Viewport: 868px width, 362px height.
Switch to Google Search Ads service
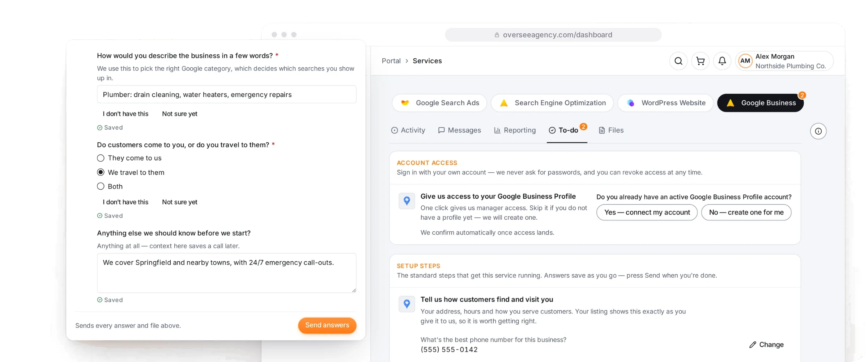tap(439, 103)
